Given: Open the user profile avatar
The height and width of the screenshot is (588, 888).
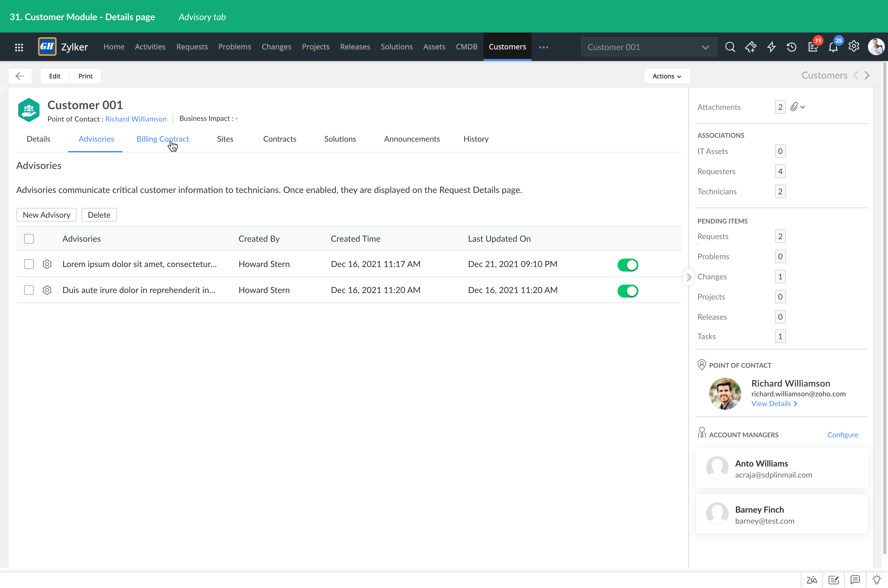Looking at the screenshot, I should click(876, 47).
